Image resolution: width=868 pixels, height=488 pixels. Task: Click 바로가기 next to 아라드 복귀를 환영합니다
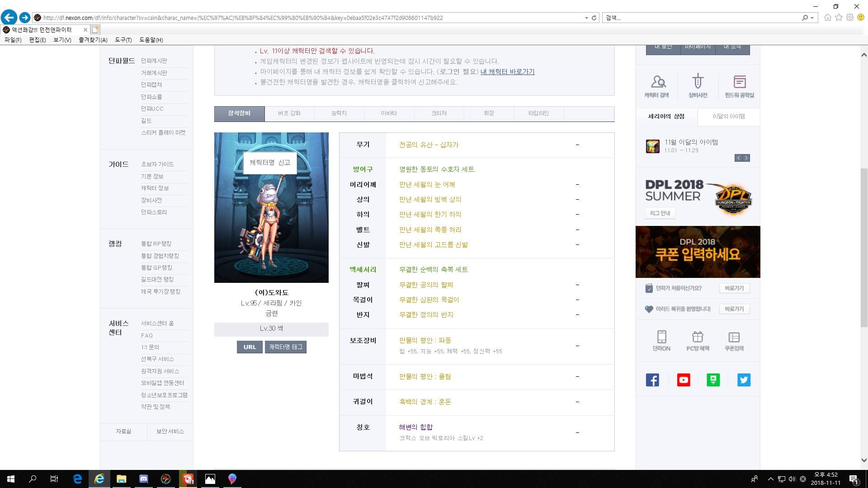pos(734,309)
